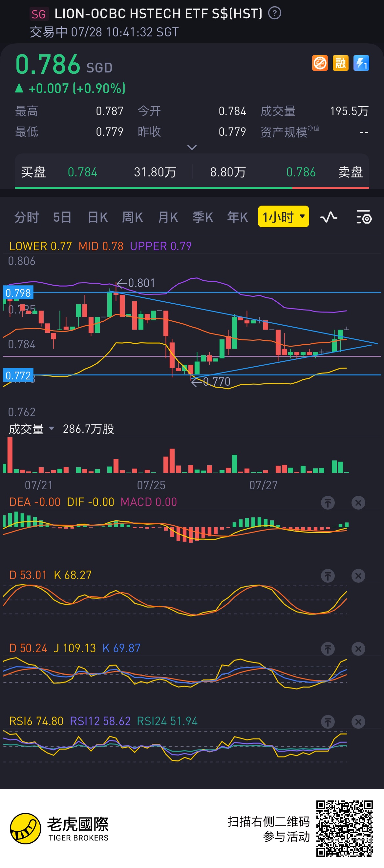Tap bid volume 31.80万
The image size is (384, 868).
155,172
